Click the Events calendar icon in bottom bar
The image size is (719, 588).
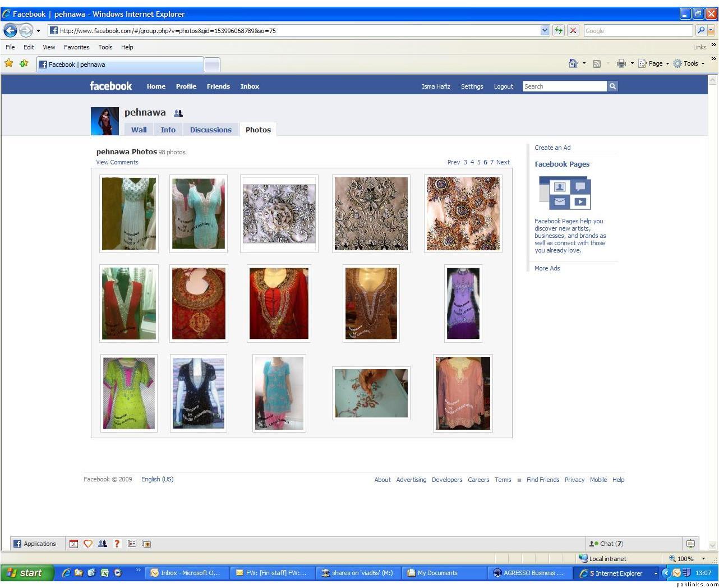click(x=73, y=543)
